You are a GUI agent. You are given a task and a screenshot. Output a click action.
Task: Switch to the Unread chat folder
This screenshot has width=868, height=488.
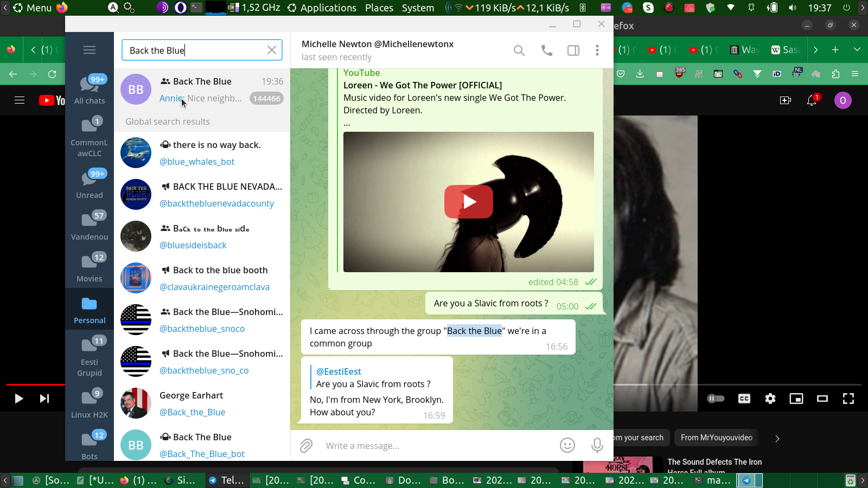[90, 184]
